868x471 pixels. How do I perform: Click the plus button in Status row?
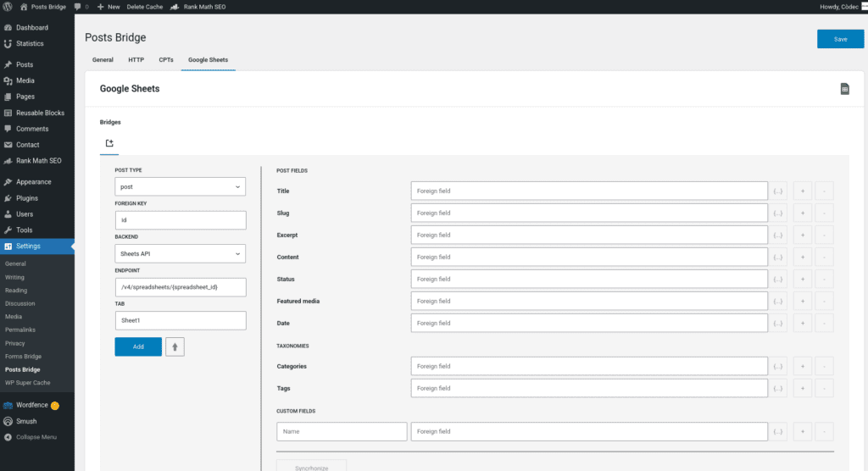(x=803, y=280)
